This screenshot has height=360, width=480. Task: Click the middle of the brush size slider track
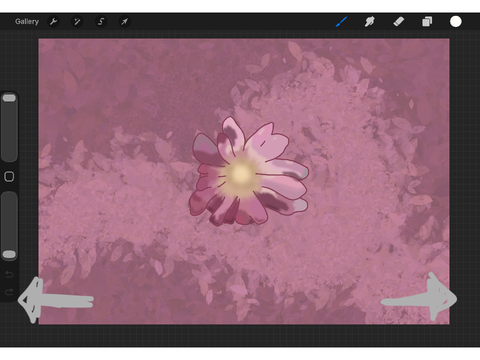(x=9, y=127)
